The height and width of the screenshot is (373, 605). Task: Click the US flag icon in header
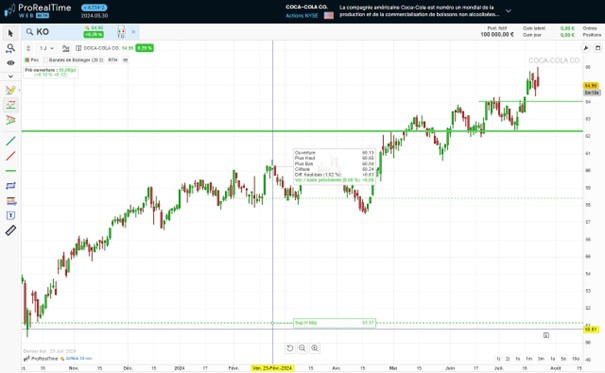click(329, 15)
